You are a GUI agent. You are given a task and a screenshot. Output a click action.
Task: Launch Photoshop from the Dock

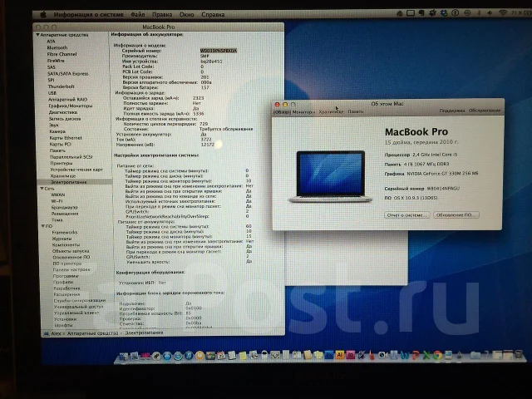coord(329,355)
